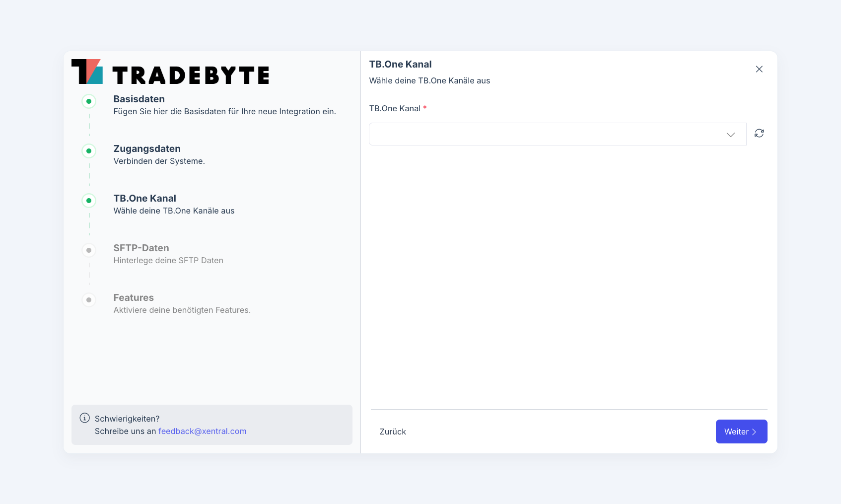The image size is (841, 504).
Task: Select the Basisdaten step indicator circle
Action: tap(89, 101)
